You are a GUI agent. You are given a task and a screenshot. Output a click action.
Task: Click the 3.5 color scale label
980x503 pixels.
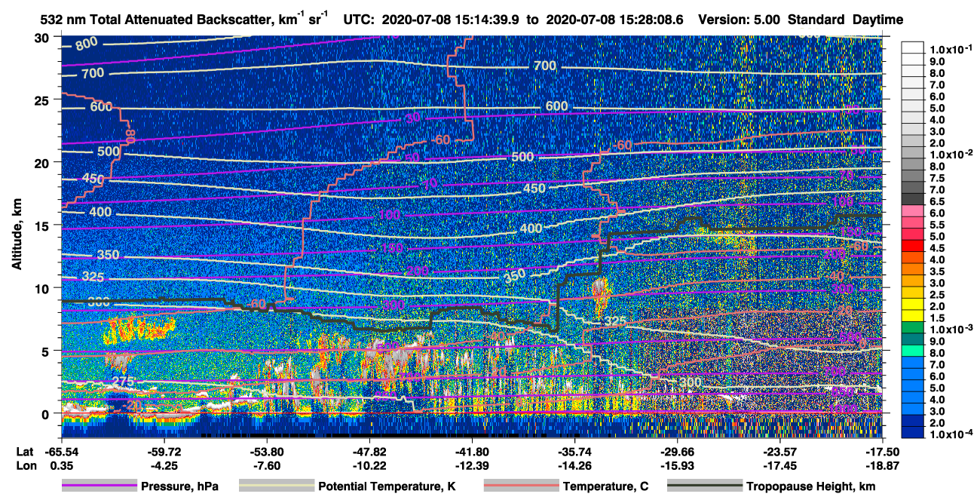[937, 271]
